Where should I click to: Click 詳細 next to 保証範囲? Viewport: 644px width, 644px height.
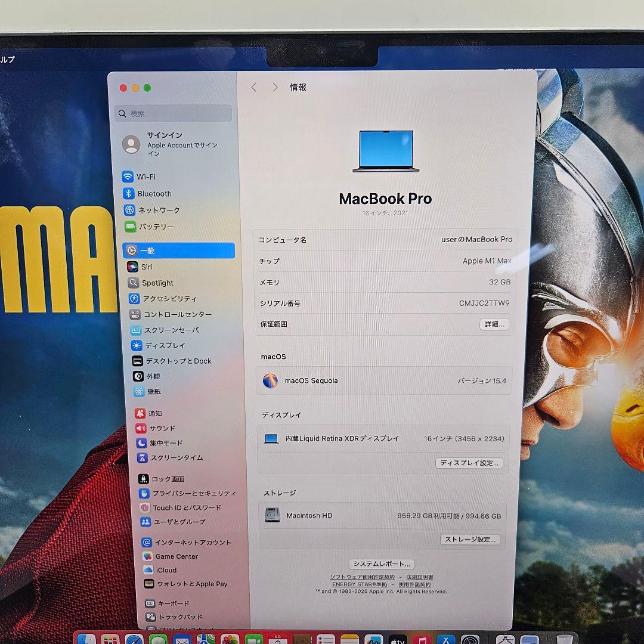pyautogui.click(x=494, y=324)
